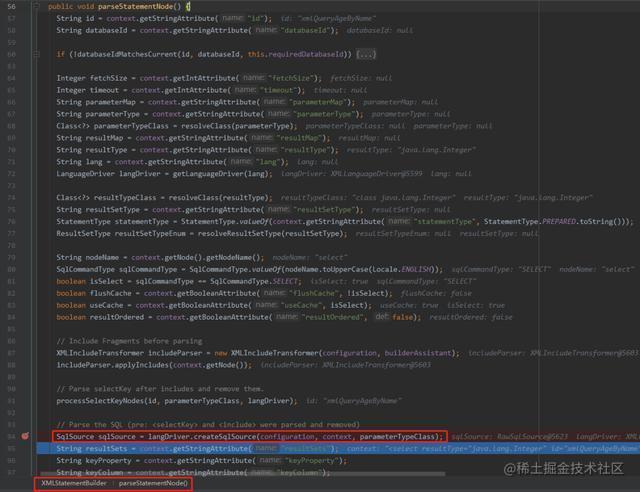The image size is (640, 492).
Task: Click 'flushCache' boolean declaration
Action: pyautogui.click(x=110, y=293)
